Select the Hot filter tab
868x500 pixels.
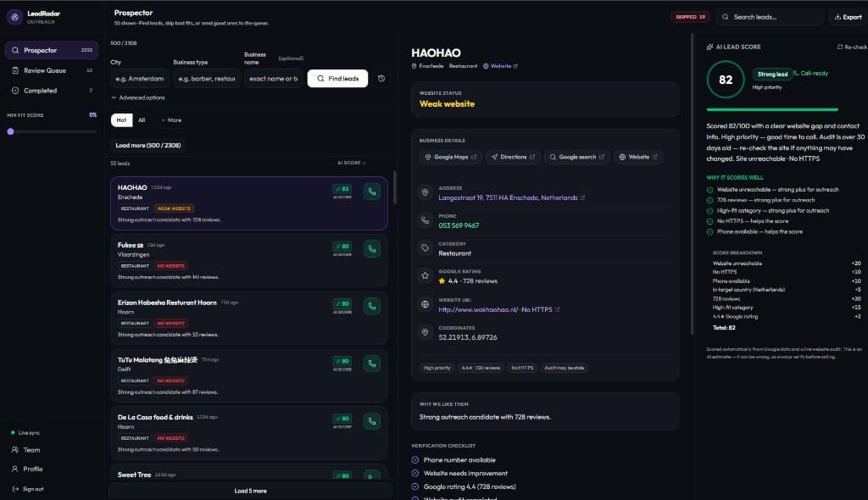(x=121, y=119)
